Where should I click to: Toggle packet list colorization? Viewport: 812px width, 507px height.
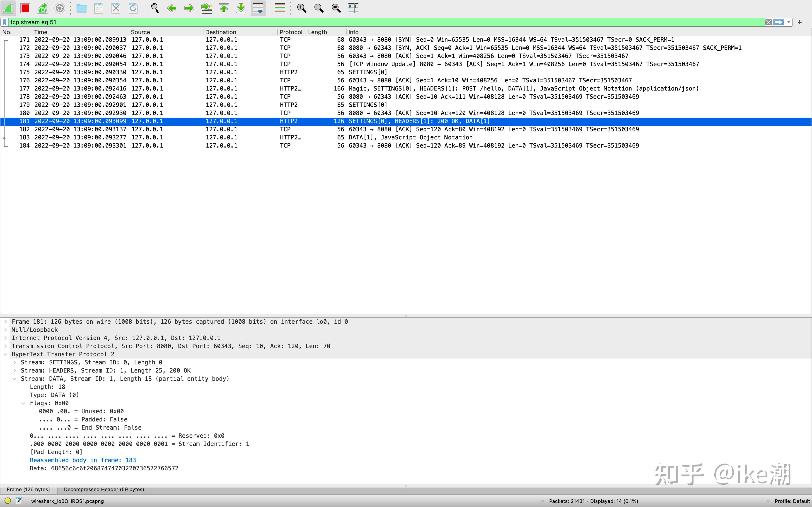click(x=280, y=8)
